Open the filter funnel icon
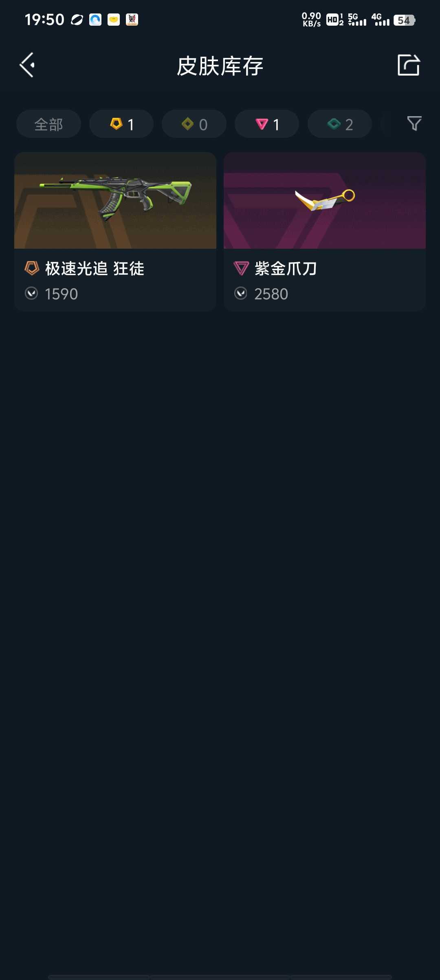 coord(414,124)
